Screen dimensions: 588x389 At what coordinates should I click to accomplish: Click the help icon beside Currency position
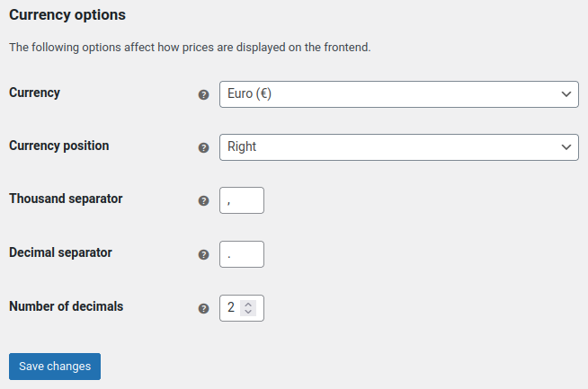click(x=203, y=147)
